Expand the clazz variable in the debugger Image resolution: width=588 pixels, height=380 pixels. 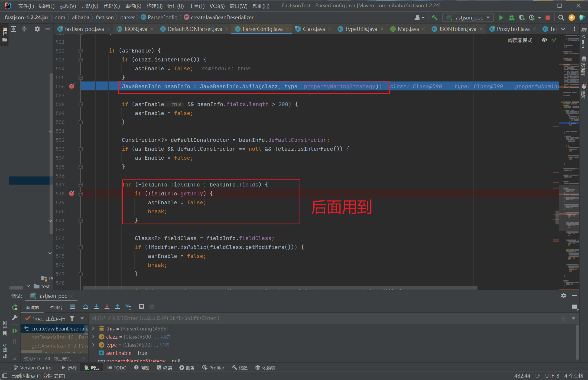pos(93,337)
